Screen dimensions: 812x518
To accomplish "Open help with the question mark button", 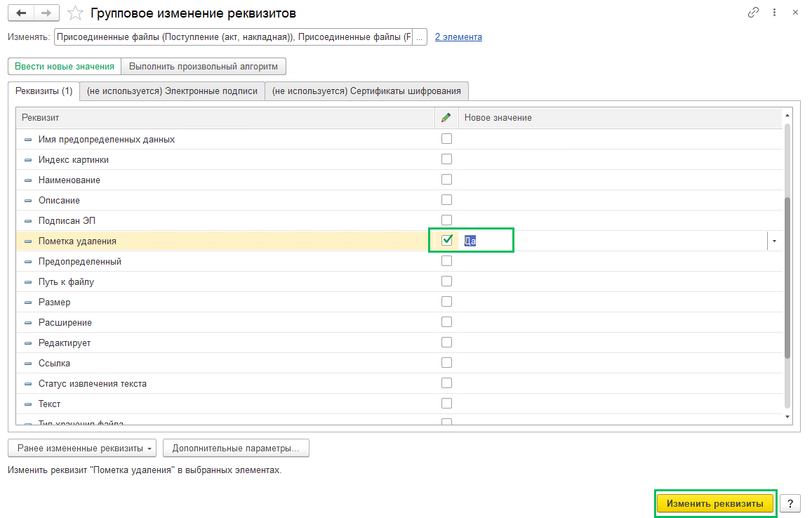I will (x=790, y=503).
